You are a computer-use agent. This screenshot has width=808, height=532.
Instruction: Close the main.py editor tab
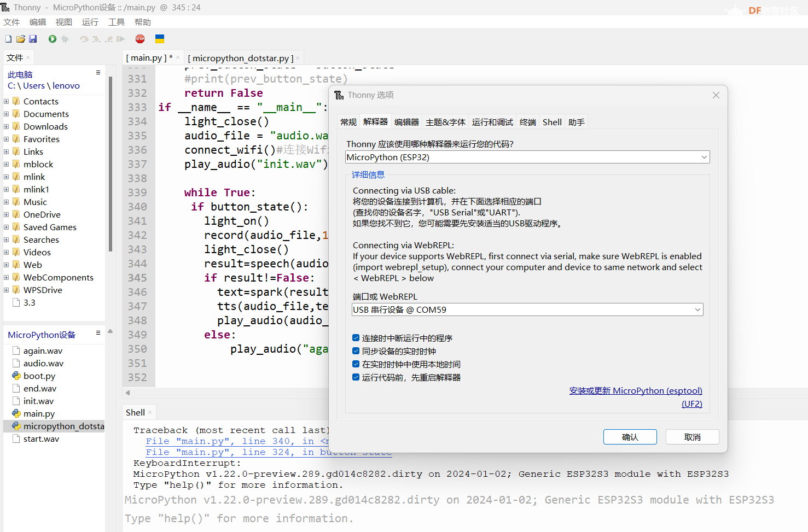178,57
